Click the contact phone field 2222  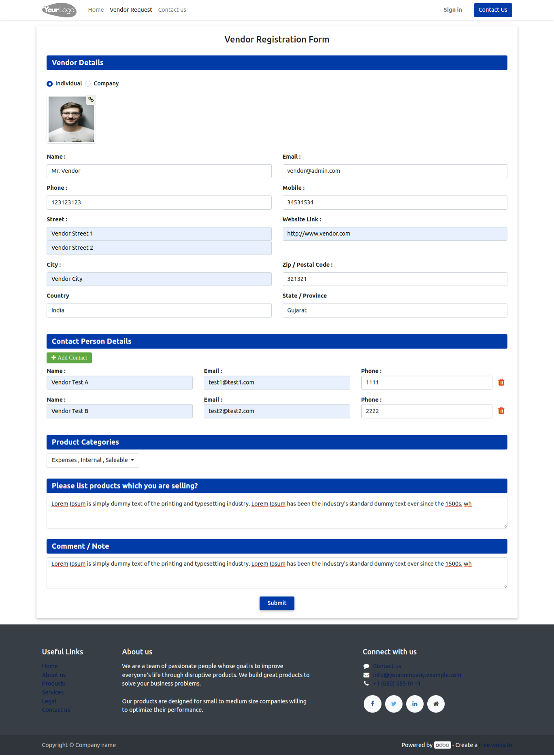[x=426, y=411]
